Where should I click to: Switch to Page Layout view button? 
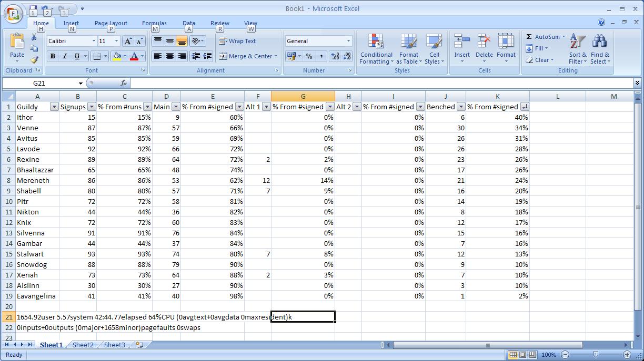[x=522, y=355]
